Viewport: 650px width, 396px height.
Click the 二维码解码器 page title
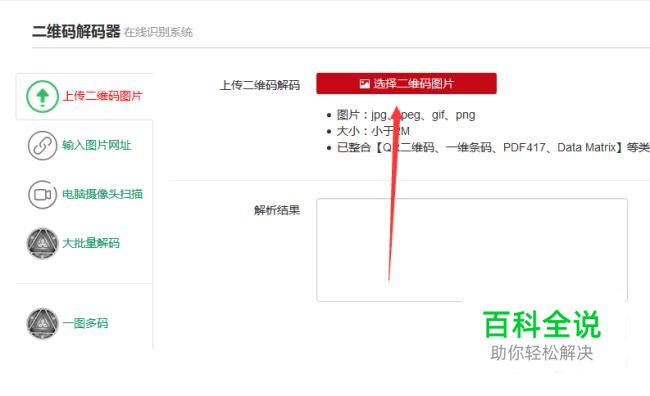(x=76, y=32)
